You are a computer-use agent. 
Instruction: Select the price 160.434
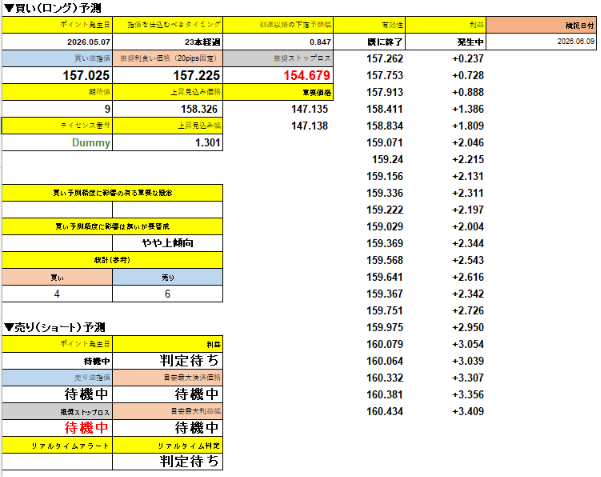(384, 411)
